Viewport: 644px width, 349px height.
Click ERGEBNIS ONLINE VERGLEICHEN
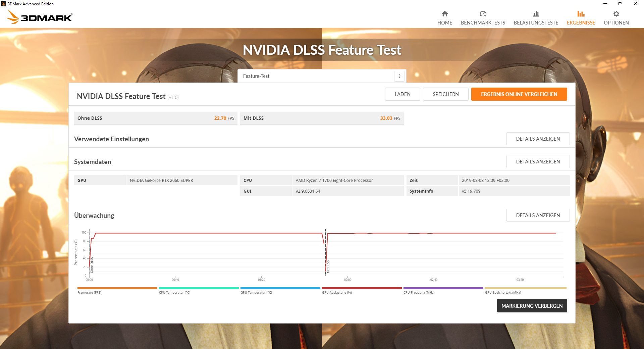[x=519, y=94]
